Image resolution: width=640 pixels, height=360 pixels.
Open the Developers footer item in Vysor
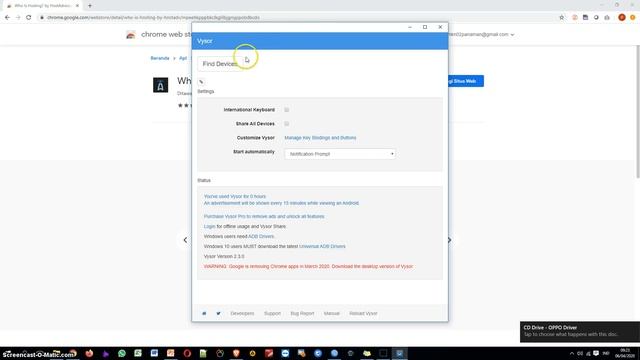(x=242, y=313)
